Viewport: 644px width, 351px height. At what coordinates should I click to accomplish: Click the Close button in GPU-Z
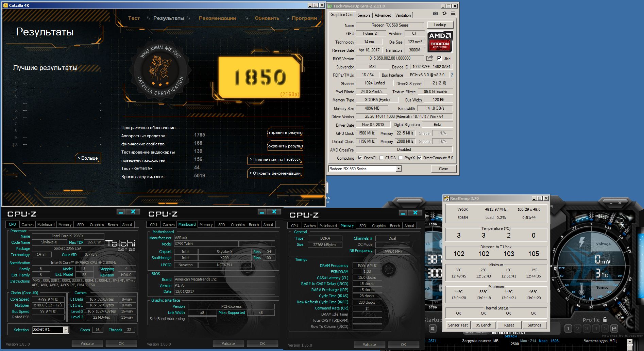[x=443, y=169]
